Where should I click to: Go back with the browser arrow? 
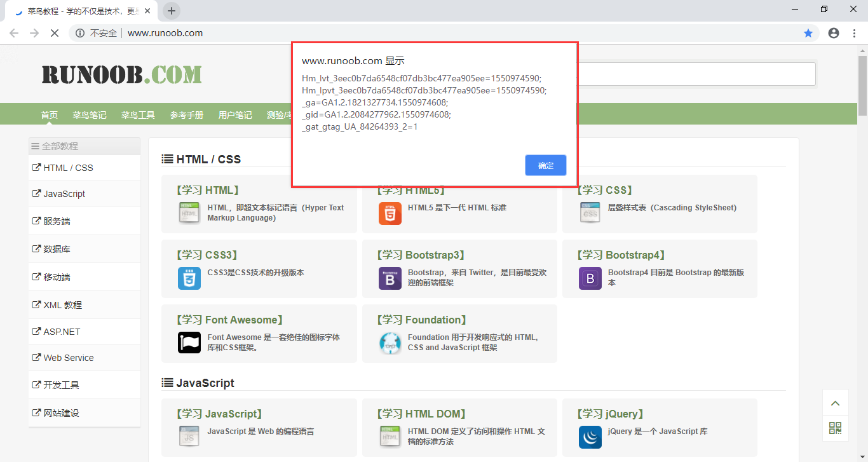pyautogui.click(x=14, y=33)
